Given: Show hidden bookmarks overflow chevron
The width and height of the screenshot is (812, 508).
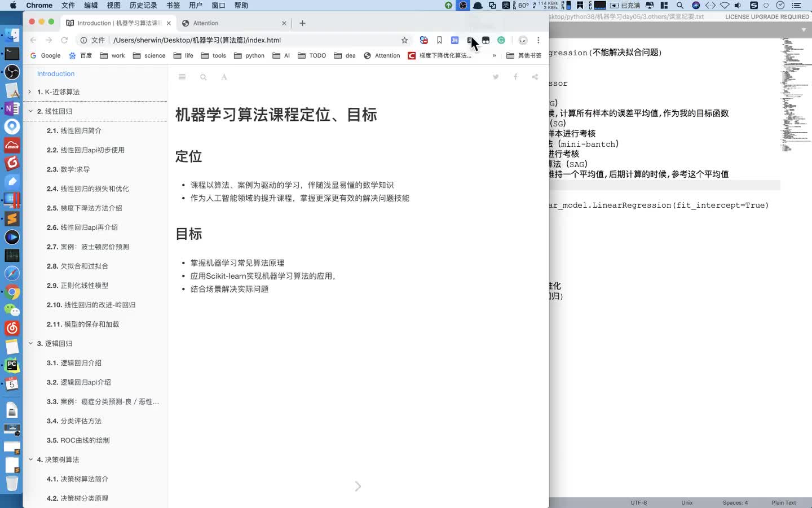Looking at the screenshot, I should pyautogui.click(x=494, y=55).
